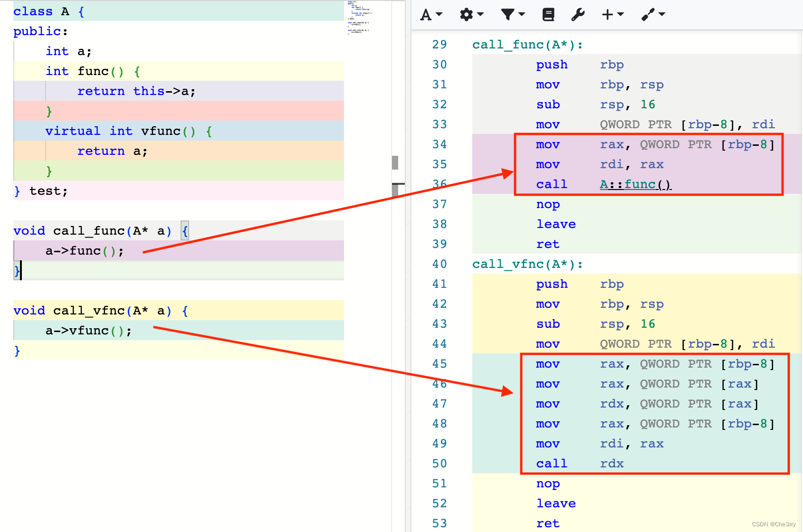Open the add tool menu
This screenshot has width=803, height=532.
(653, 15)
